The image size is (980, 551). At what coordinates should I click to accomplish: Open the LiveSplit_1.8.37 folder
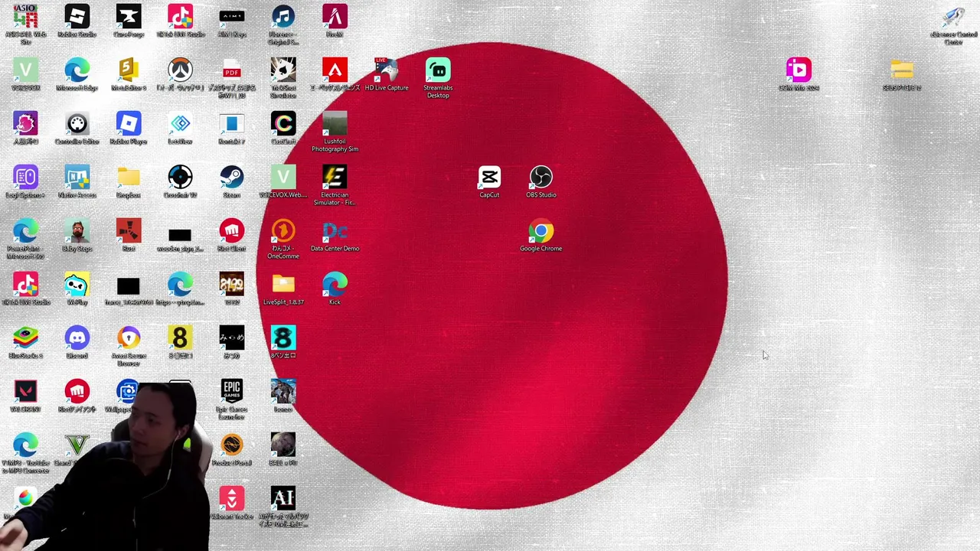pyautogui.click(x=283, y=285)
